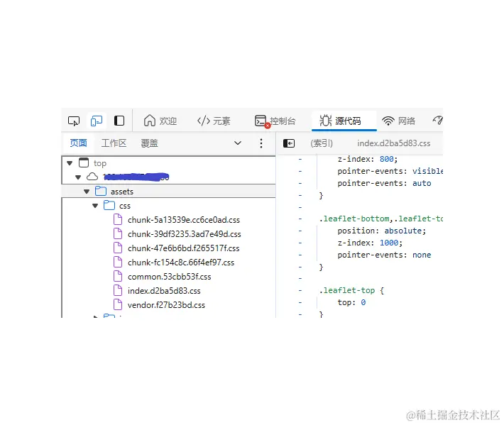Click the file icon beside common.53cbb53f.css
This screenshot has width=504, height=425.
click(x=118, y=276)
